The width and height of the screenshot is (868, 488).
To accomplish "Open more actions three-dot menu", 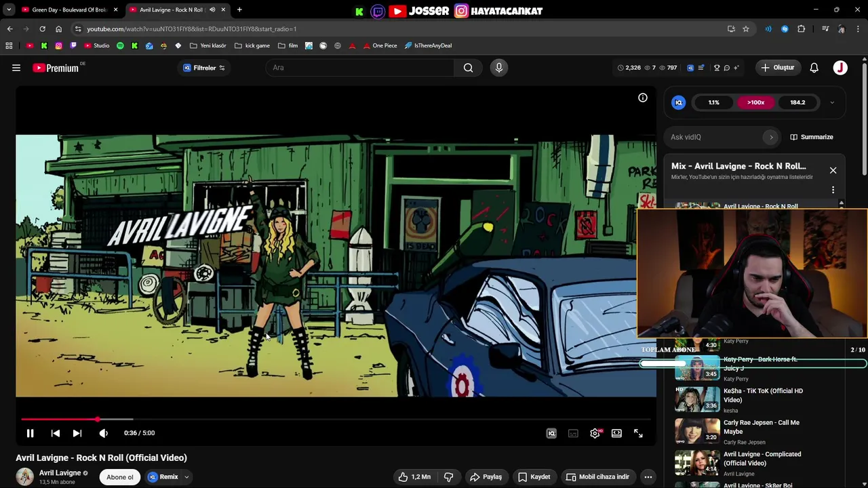I will click(648, 477).
